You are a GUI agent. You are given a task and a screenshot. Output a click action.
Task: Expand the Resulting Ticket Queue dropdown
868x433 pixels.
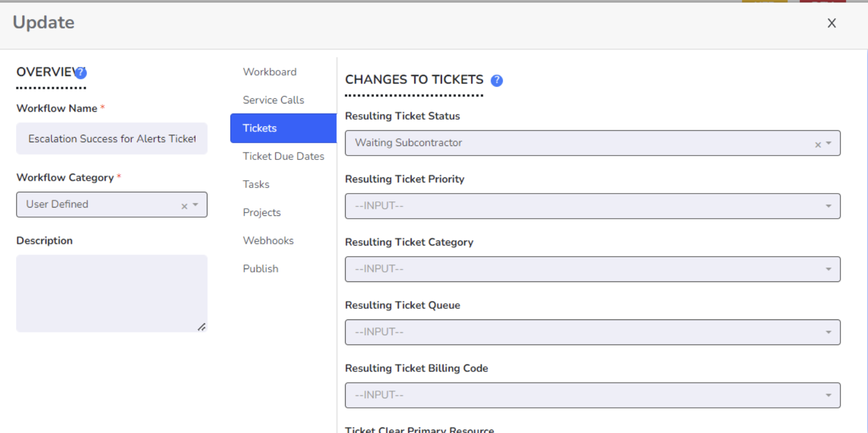point(828,332)
